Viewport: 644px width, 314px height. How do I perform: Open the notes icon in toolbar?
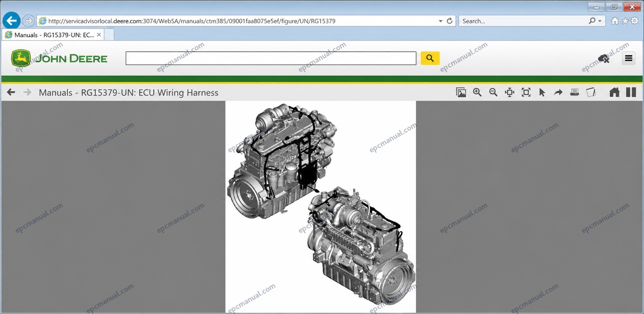(590, 92)
